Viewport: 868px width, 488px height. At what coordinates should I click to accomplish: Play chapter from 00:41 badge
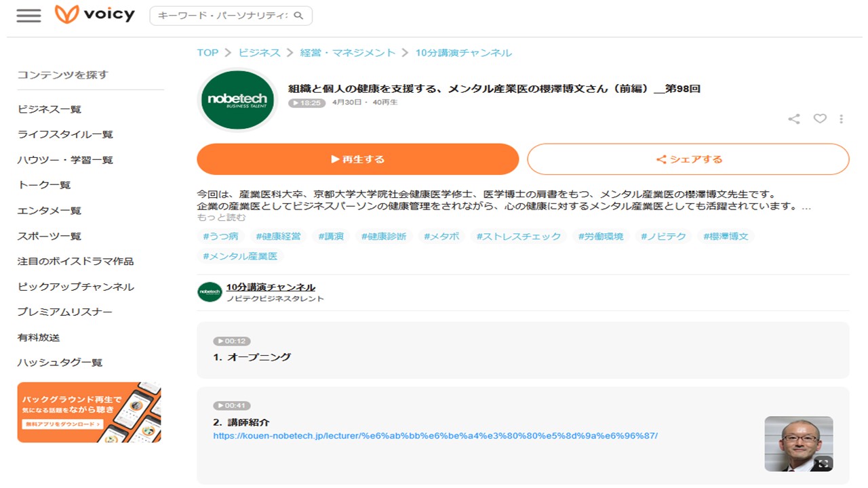coord(231,405)
